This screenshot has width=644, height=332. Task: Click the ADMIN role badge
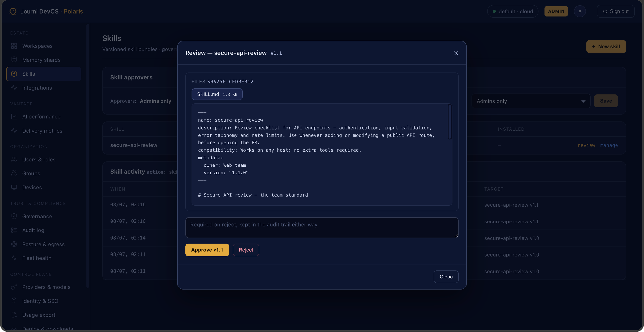click(x=556, y=11)
